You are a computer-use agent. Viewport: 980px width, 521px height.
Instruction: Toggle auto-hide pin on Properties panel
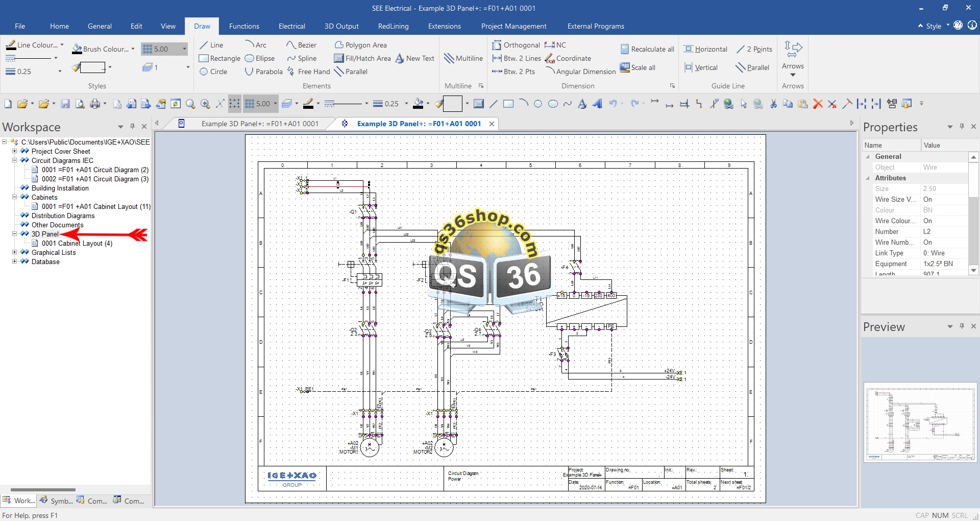click(x=962, y=126)
